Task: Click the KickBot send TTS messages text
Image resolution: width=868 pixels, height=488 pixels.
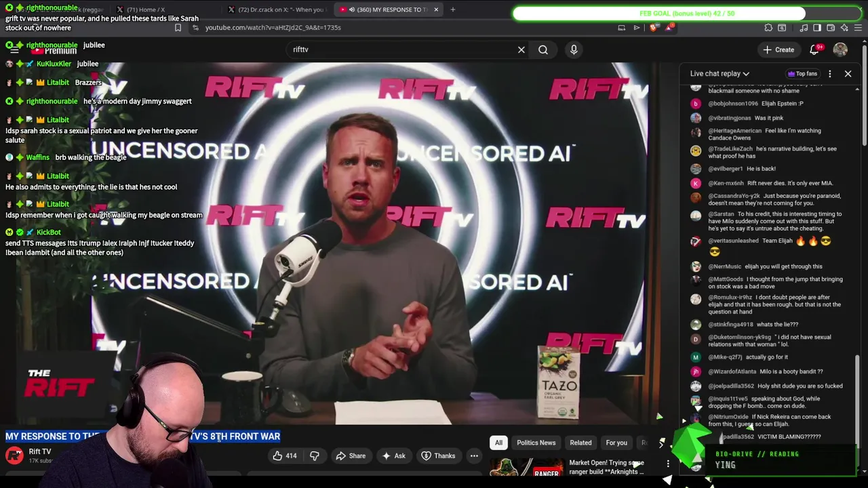Action: (100, 247)
